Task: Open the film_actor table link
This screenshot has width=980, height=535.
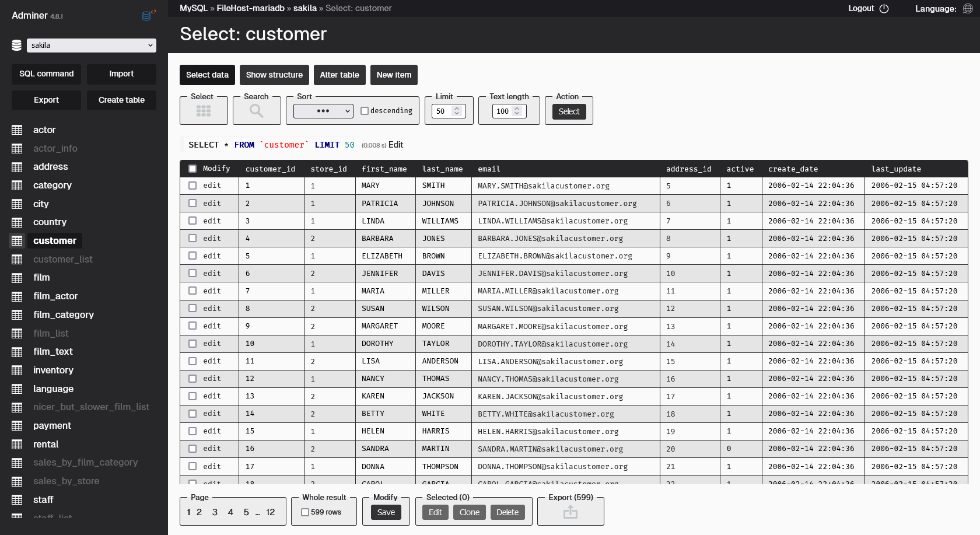Action: (x=55, y=296)
